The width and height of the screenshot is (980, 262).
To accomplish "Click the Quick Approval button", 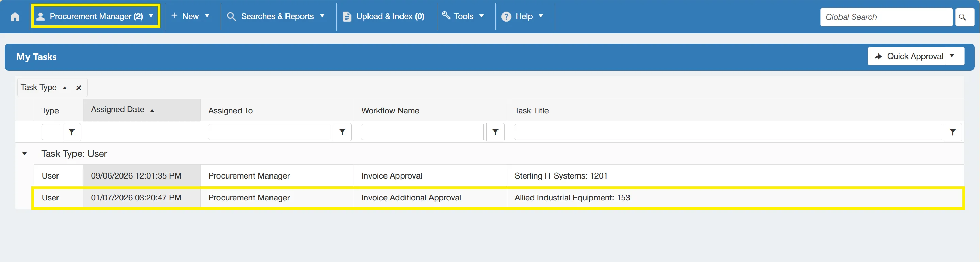I will coord(906,56).
